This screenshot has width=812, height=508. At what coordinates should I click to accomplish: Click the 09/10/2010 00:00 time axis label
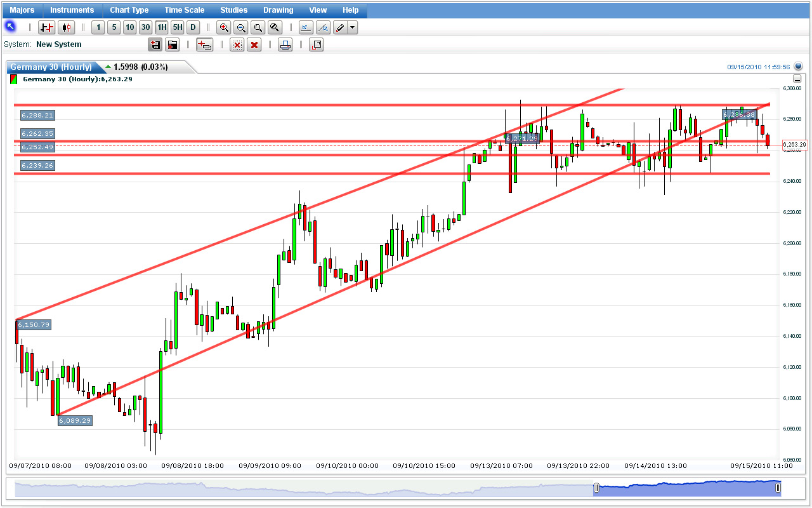(x=346, y=465)
